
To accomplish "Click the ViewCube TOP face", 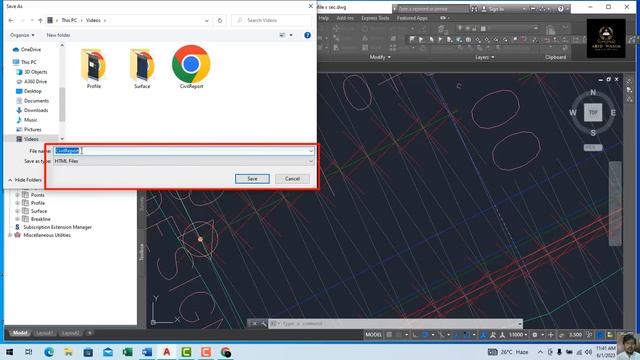I will tap(593, 113).
